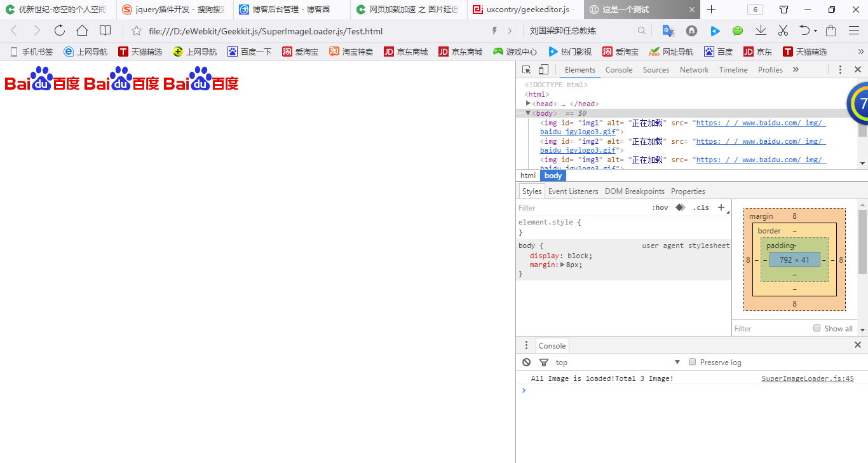The height and width of the screenshot is (463, 868).
Task: Click the browser address bar URL
Action: coord(266,31)
